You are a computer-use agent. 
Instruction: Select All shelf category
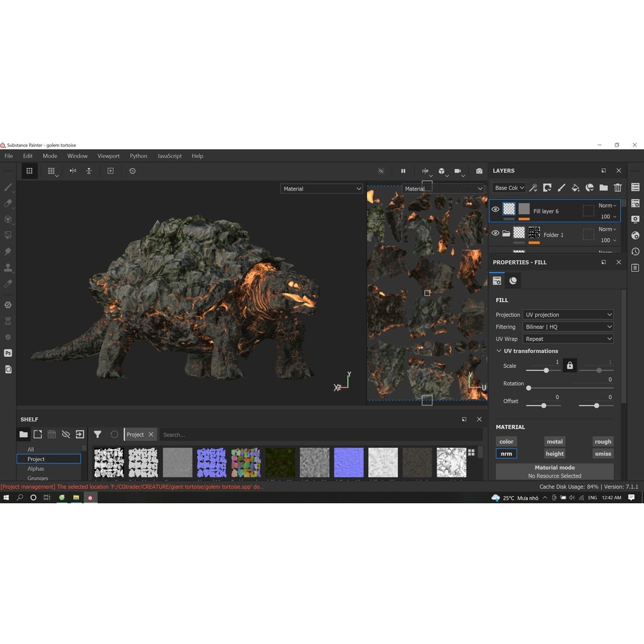click(x=30, y=450)
